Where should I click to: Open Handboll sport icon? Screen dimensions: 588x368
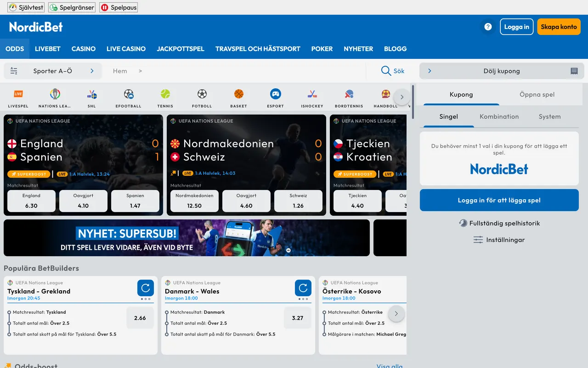click(386, 98)
